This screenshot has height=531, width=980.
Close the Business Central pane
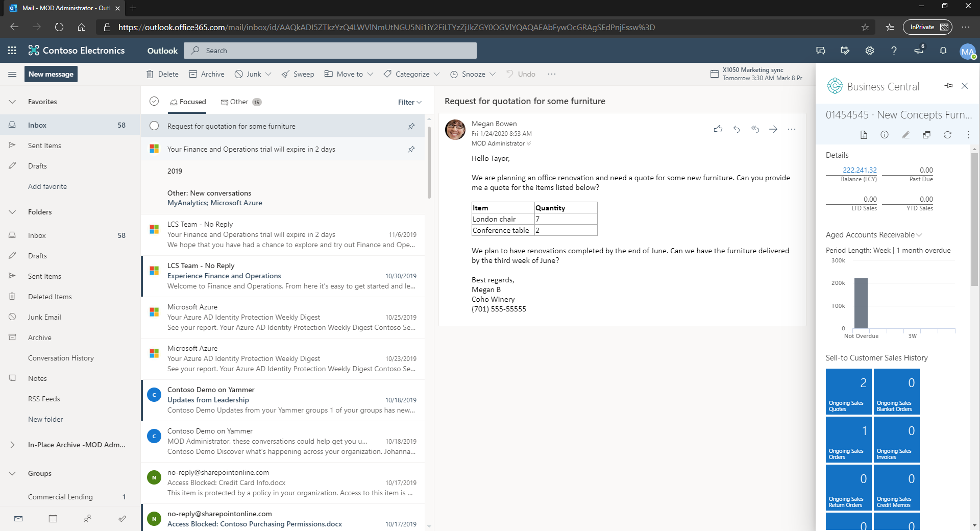tap(965, 86)
